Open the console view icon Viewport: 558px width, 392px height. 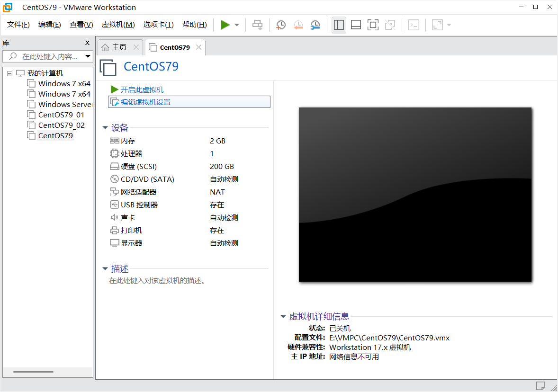pos(414,25)
